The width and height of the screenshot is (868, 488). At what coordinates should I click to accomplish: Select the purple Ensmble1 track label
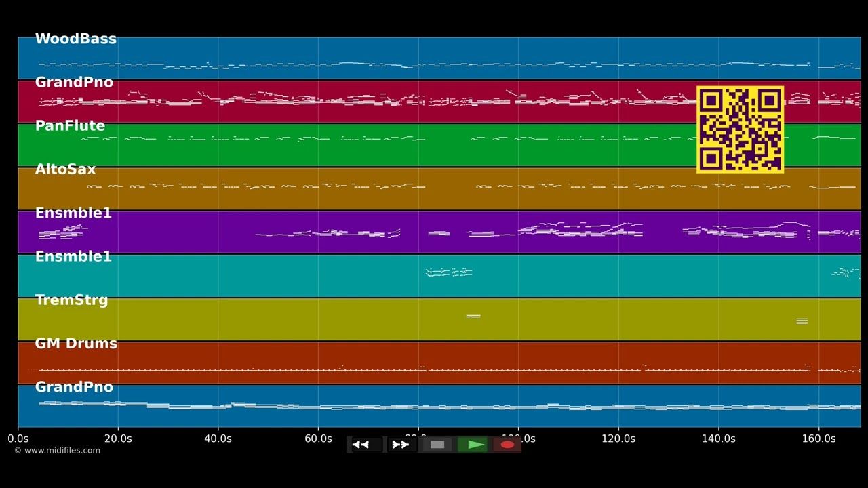(73, 213)
